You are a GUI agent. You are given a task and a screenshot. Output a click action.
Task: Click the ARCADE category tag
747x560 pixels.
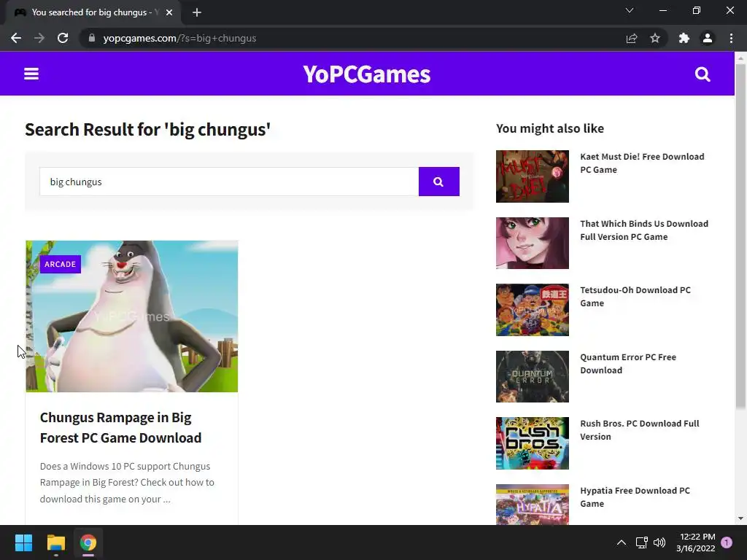click(61, 264)
